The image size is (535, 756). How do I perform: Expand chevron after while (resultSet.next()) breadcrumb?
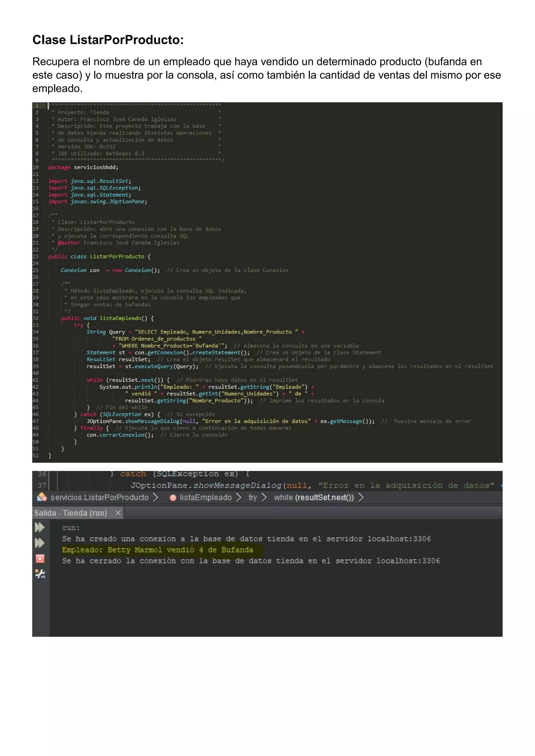pyautogui.click(x=361, y=497)
